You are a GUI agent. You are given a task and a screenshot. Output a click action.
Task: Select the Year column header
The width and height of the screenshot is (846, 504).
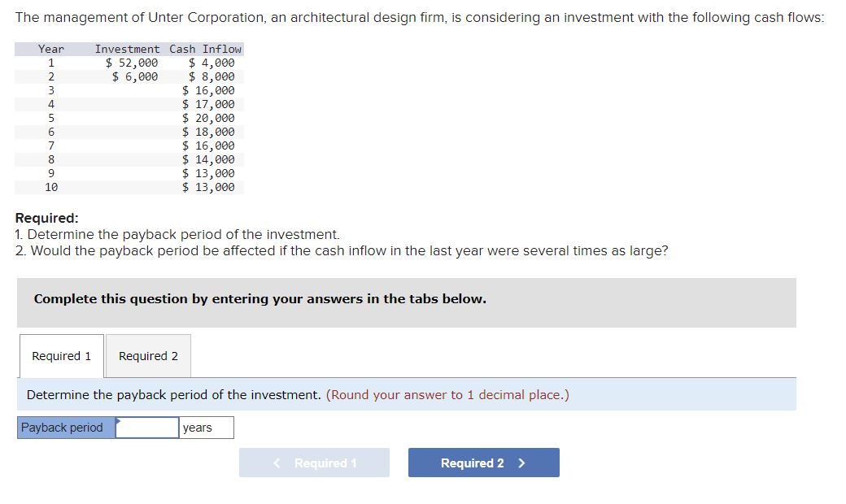click(50, 49)
